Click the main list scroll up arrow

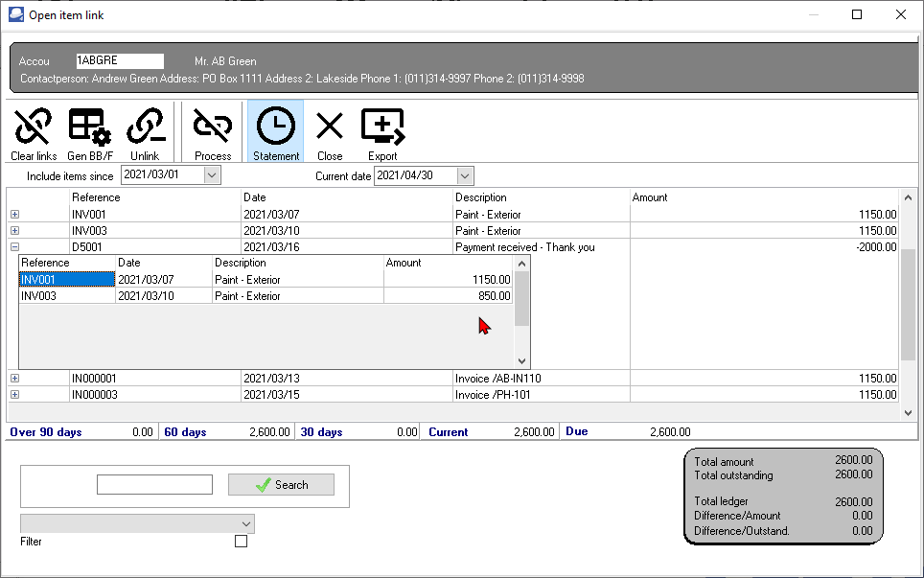click(908, 198)
